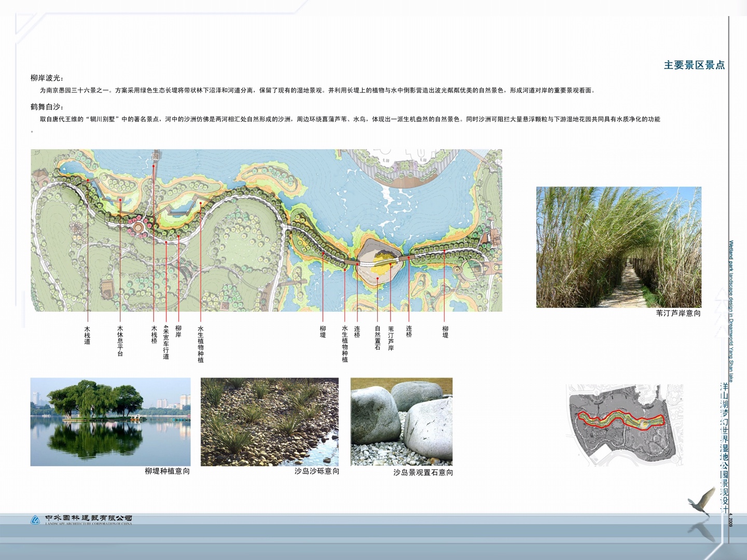
Task: Click the page title 主要景区景点
Action: [x=694, y=65]
